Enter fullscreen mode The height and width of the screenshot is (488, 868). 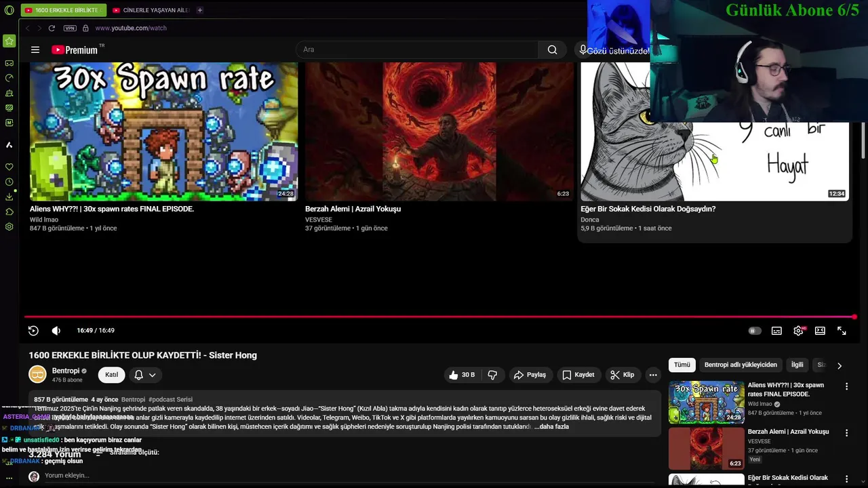click(842, 331)
